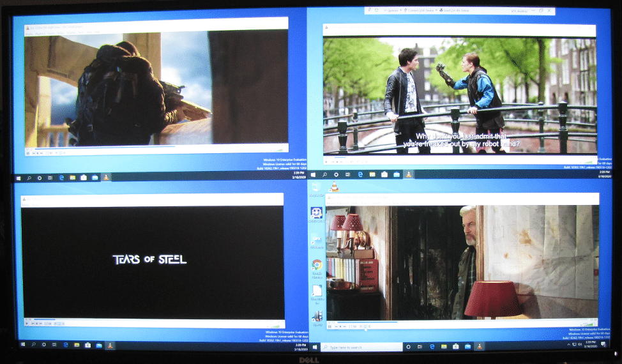Open Options dropdown in remote desktop toolbar
The height and width of the screenshot is (364, 622).
pyautogui.click(x=392, y=10)
